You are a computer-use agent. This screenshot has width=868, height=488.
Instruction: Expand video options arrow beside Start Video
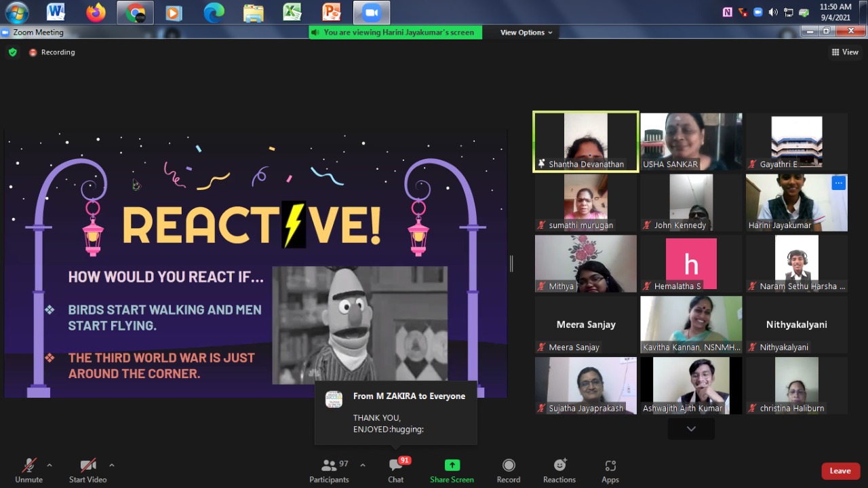pyautogui.click(x=112, y=465)
